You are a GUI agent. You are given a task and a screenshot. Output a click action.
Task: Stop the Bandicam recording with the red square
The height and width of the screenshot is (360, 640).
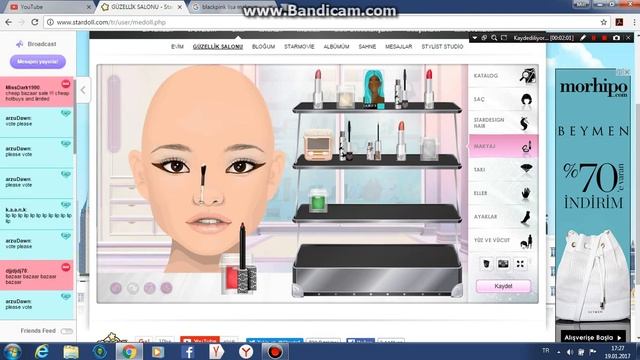(604, 38)
